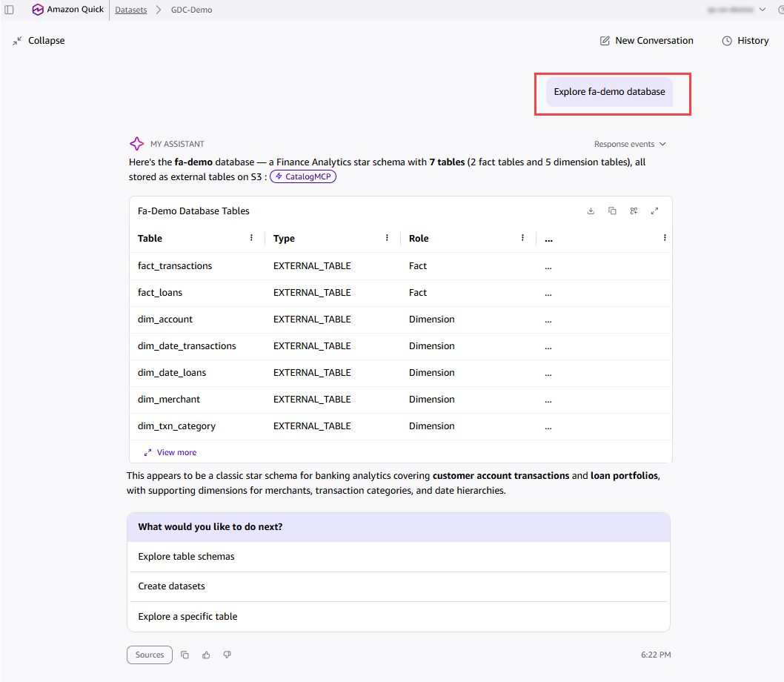
Task: Click View more under the table
Action: [x=170, y=452]
